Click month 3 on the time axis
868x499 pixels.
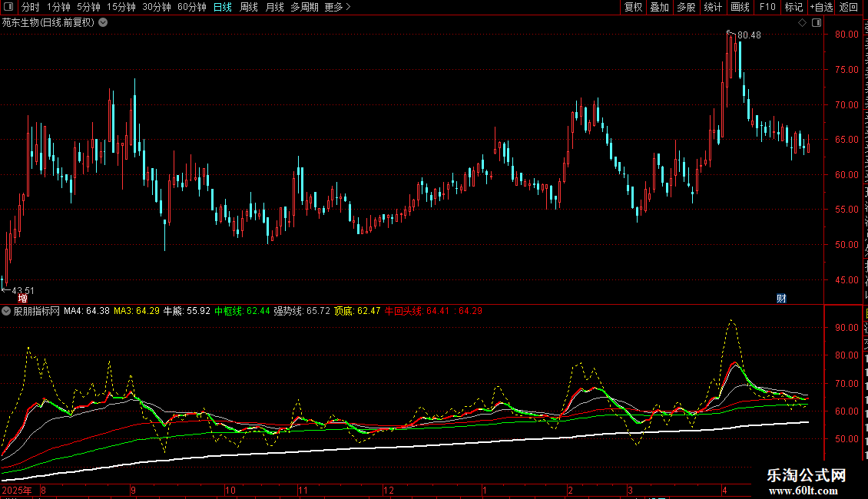click(630, 490)
